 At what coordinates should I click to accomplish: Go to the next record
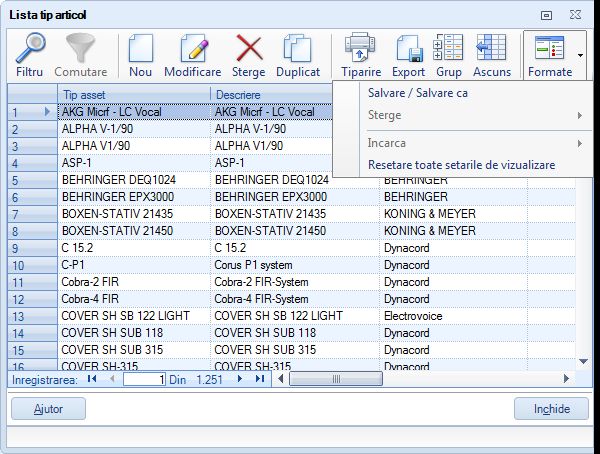pyautogui.click(x=240, y=379)
